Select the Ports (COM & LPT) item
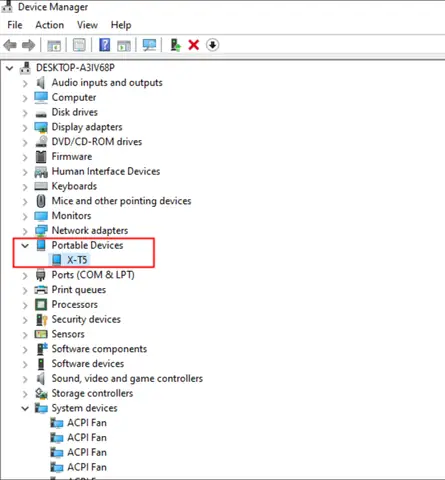The height and width of the screenshot is (480, 445). (93, 275)
